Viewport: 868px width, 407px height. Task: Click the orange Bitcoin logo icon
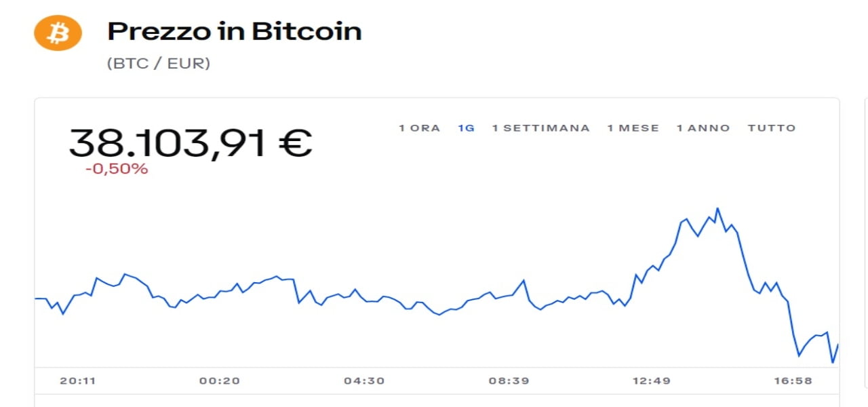(58, 33)
